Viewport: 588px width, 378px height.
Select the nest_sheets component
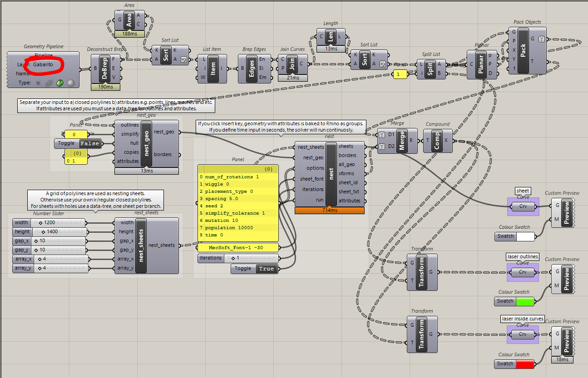(x=147, y=245)
